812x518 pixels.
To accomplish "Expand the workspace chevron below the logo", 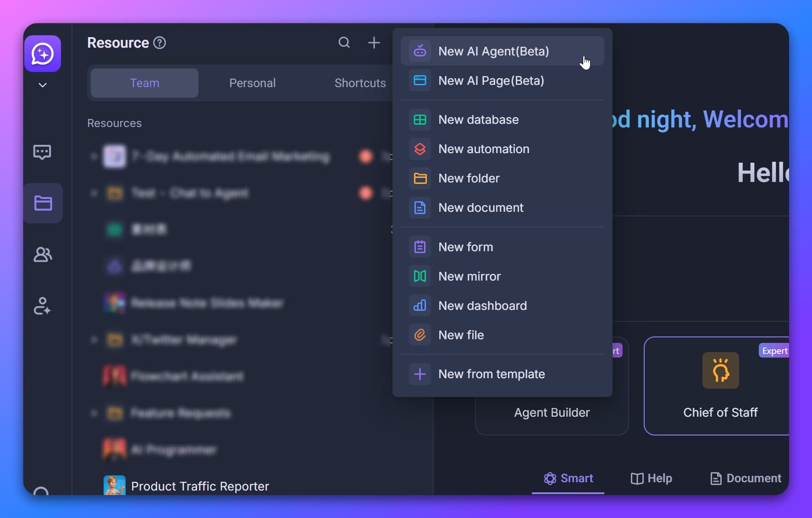I will coord(43,85).
